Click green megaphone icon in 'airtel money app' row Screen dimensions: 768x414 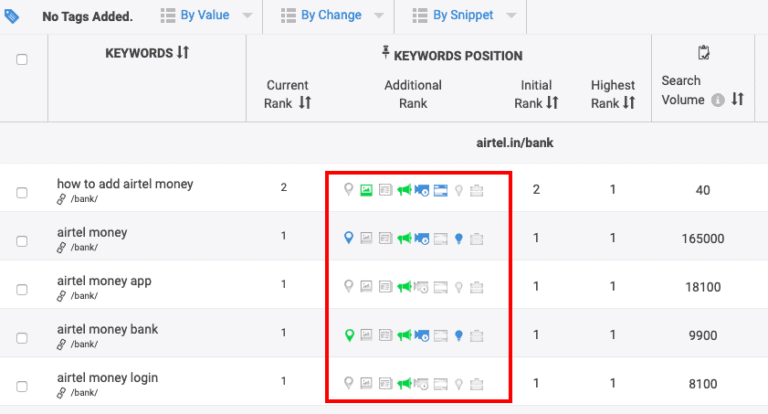pos(403,286)
